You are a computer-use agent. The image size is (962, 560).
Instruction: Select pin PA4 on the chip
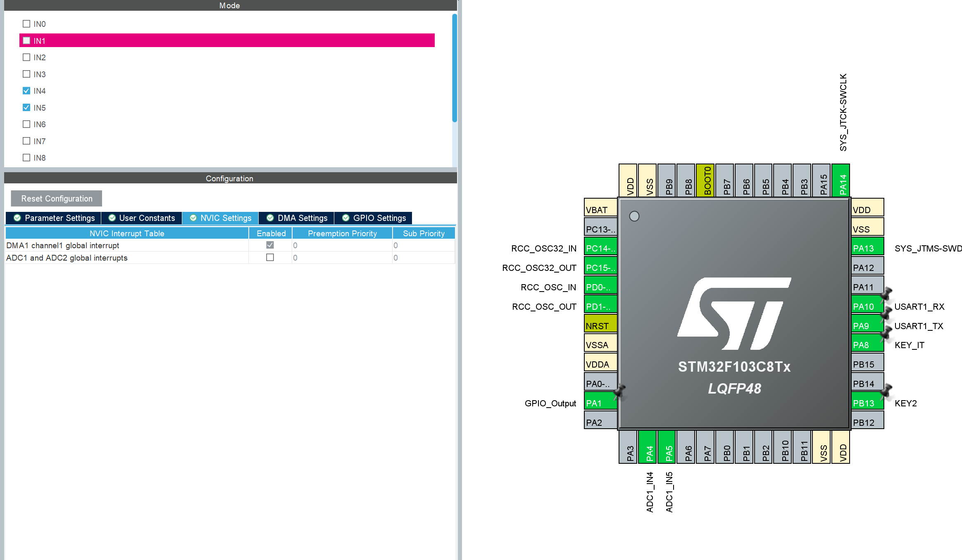pos(648,447)
